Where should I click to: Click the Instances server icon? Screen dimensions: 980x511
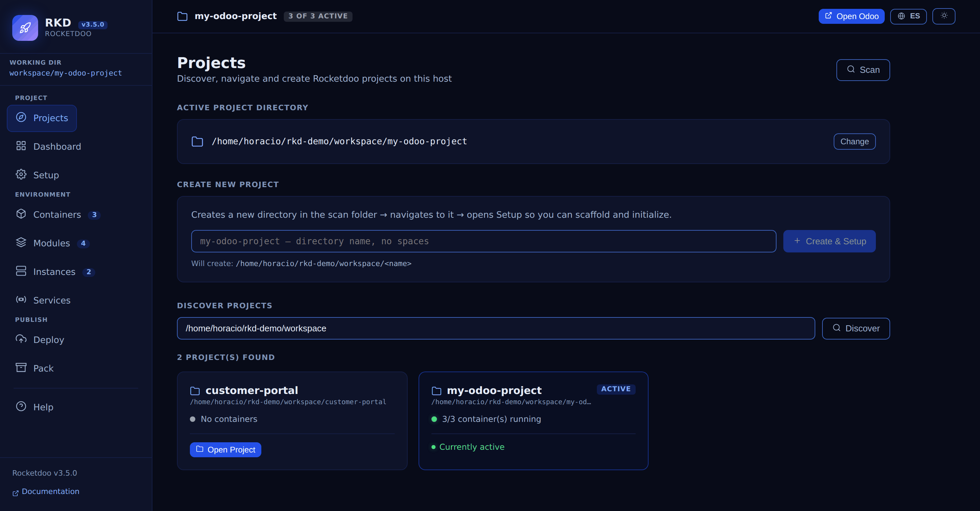[x=21, y=271]
